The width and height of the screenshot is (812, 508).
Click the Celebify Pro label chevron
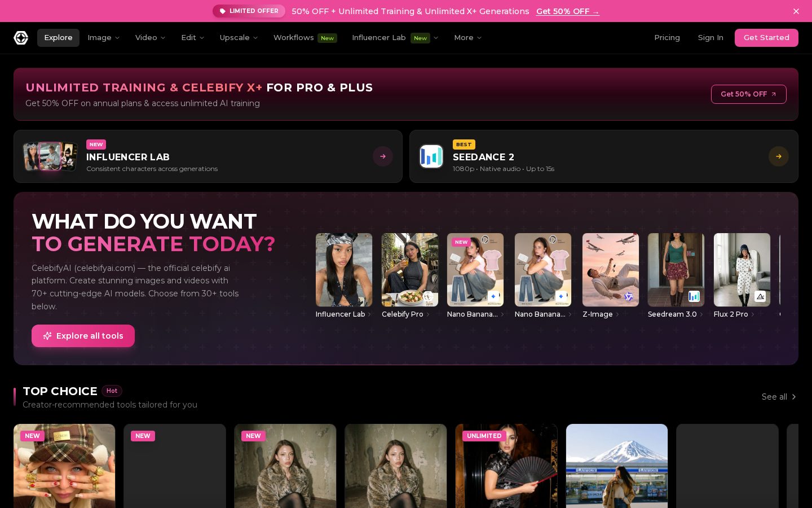click(428, 314)
